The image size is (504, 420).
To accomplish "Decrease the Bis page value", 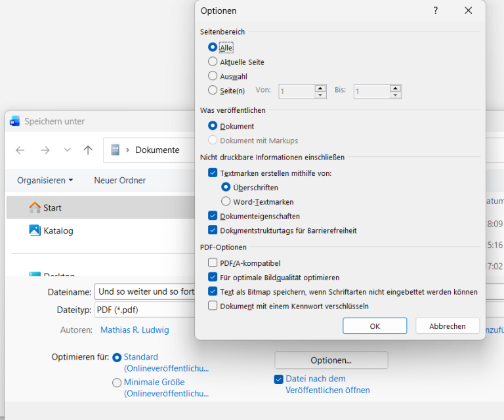I will 395,95.
